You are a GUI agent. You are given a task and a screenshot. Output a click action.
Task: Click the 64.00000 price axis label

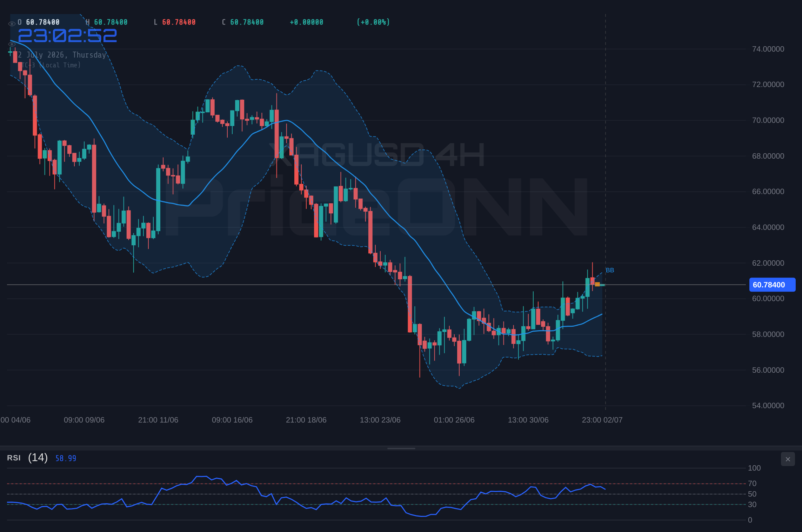(768, 227)
